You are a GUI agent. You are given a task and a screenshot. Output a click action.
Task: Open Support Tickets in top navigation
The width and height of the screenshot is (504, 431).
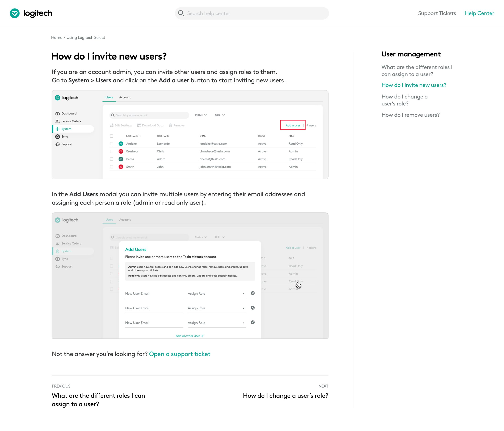pyautogui.click(x=437, y=13)
